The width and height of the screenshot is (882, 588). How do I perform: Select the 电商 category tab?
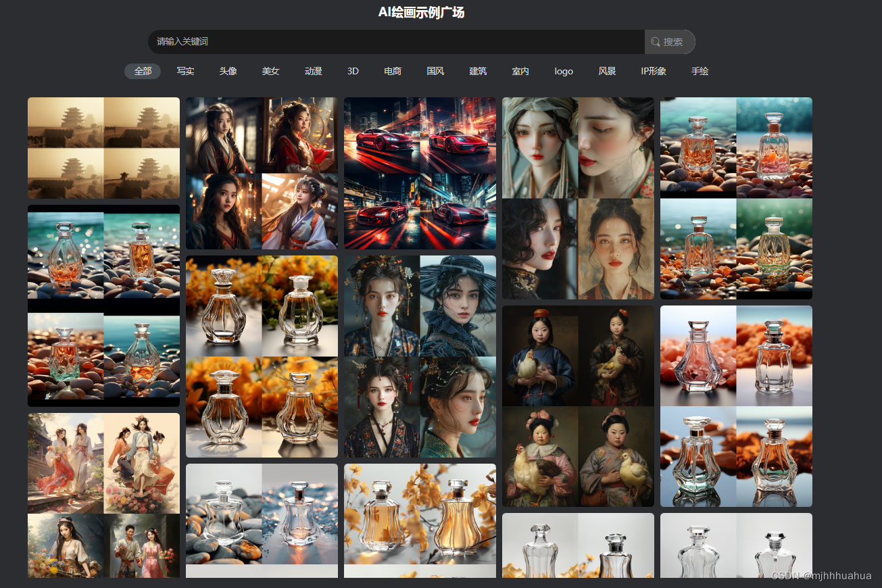click(x=393, y=71)
